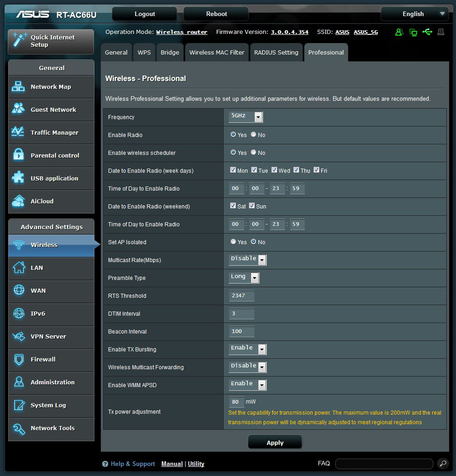Click the client devices status icon
The width and height of the screenshot is (456, 476).
click(x=413, y=32)
